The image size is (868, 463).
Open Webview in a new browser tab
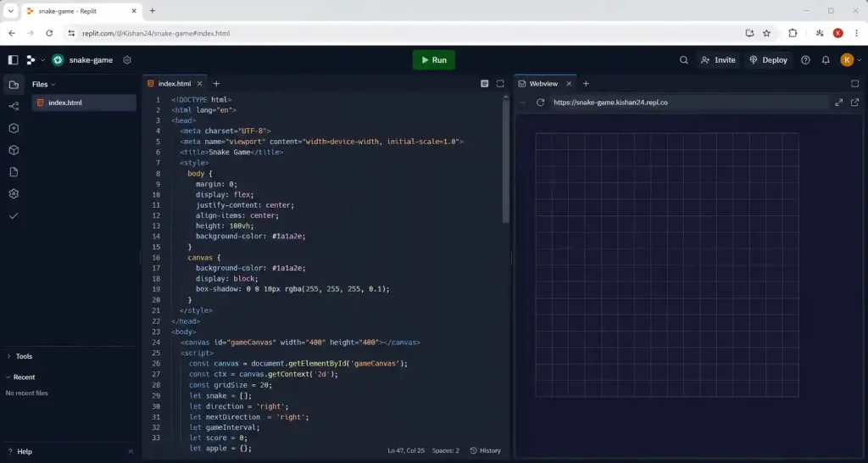point(854,103)
